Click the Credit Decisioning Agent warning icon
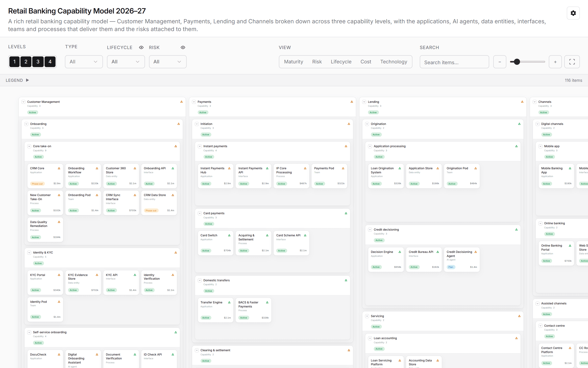Screen dimensions: 588x368 coord(476,252)
